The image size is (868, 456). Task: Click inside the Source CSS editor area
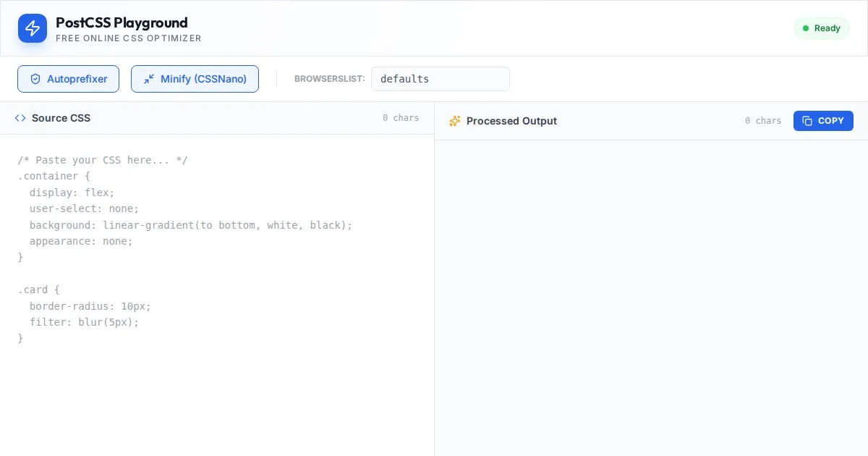pos(217,290)
